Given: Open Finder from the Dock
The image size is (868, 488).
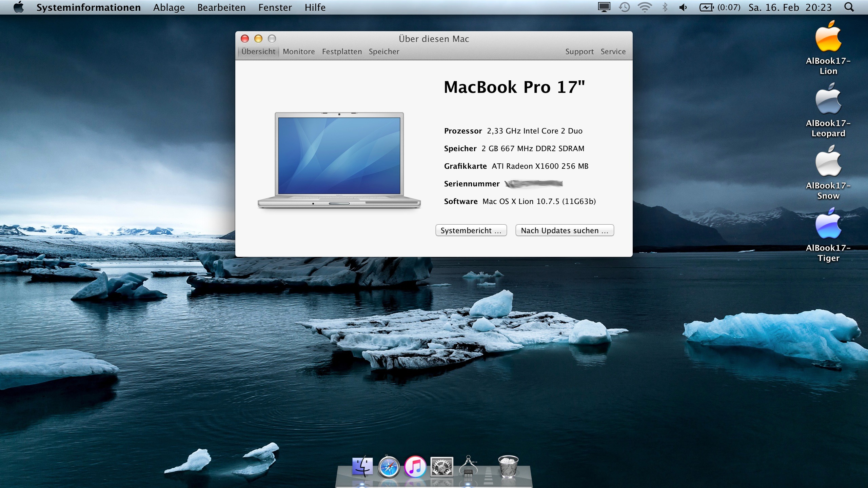Looking at the screenshot, I should [362, 467].
